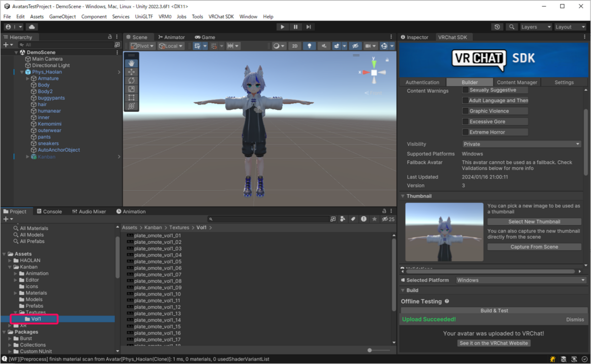Open the global search magnifier icon
The width and height of the screenshot is (591, 364).
[512, 27]
